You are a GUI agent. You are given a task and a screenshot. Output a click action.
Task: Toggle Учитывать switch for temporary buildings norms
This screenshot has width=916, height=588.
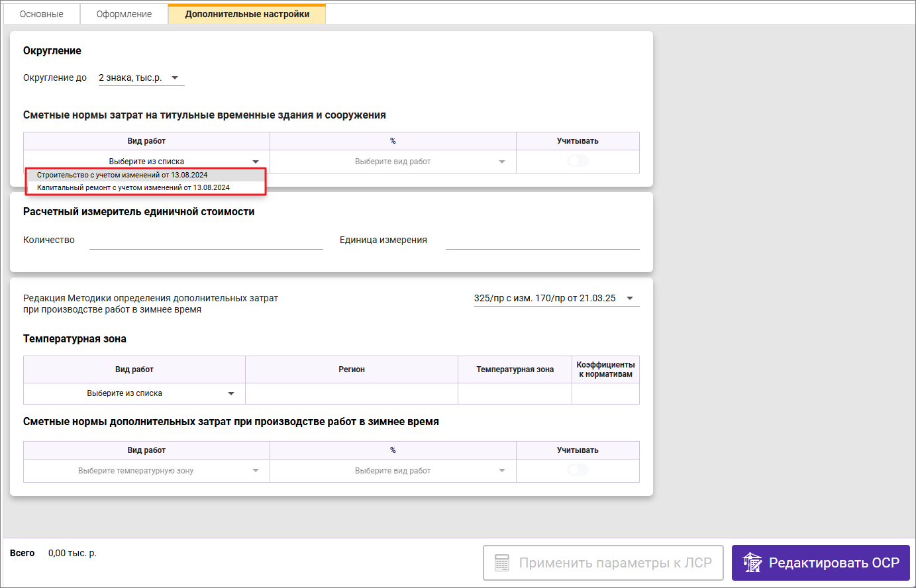coord(578,161)
